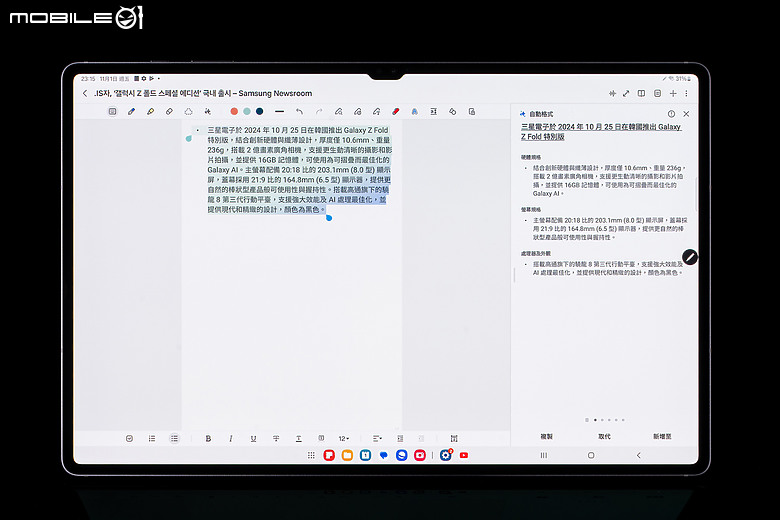Image resolution: width=780 pixels, height=520 pixels.
Task: Tap the recent apps navigation button
Action: [x=544, y=455]
